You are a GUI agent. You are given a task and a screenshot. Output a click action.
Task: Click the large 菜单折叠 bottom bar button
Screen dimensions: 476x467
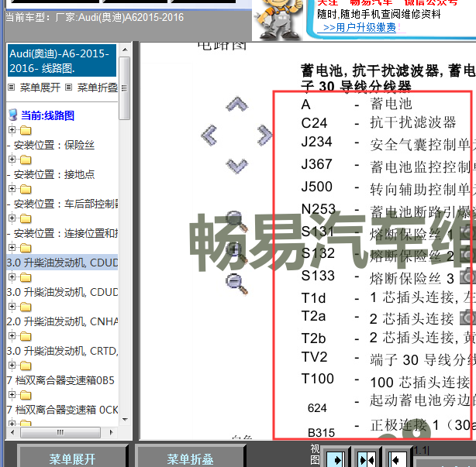coord(190,457)
